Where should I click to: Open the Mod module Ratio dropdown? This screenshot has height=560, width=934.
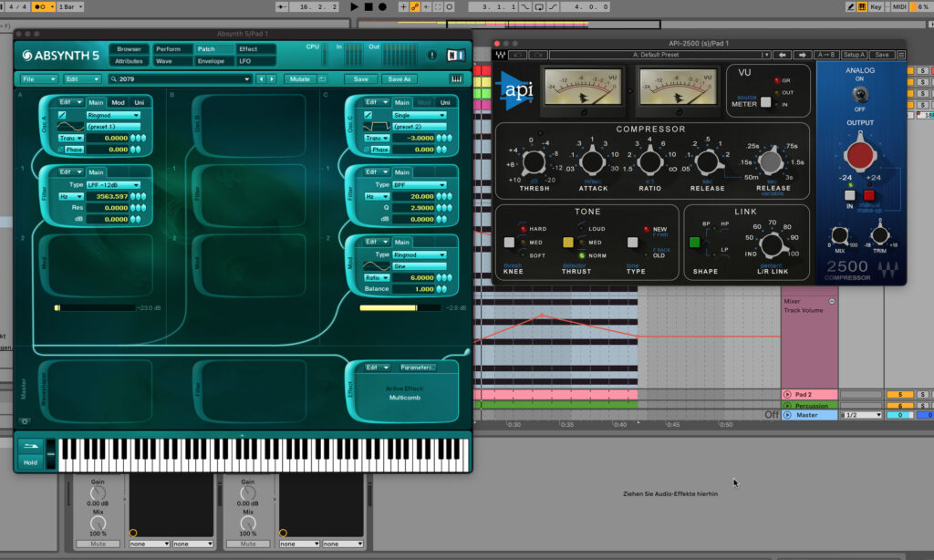pos(377,277)
